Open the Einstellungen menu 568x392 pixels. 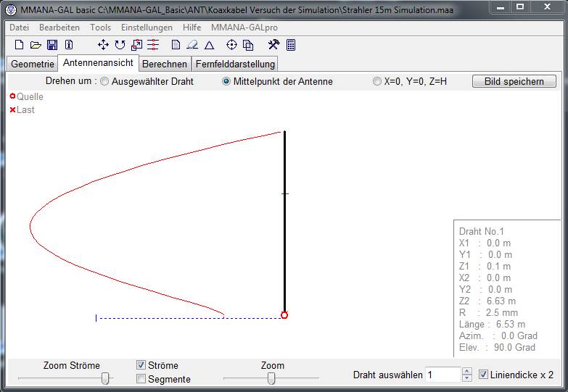point(147,27)
